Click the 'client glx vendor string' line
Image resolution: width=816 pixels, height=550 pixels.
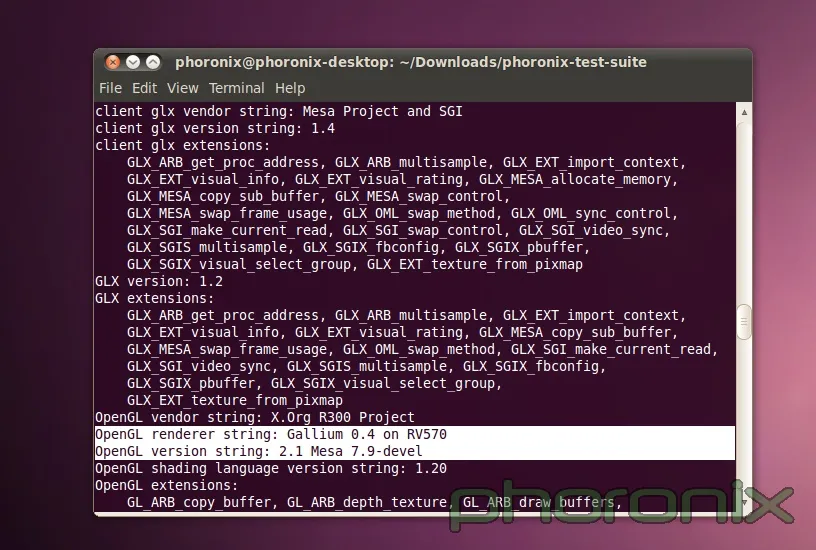(x=278, y=111)
